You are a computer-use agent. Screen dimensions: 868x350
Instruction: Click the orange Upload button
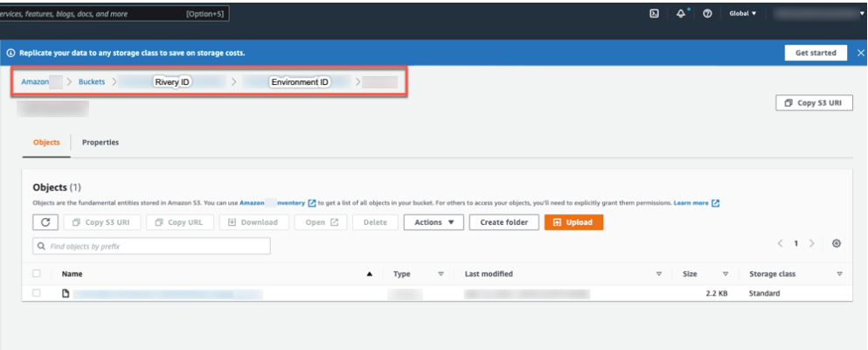pyautogui.click(x=573, y=222)
